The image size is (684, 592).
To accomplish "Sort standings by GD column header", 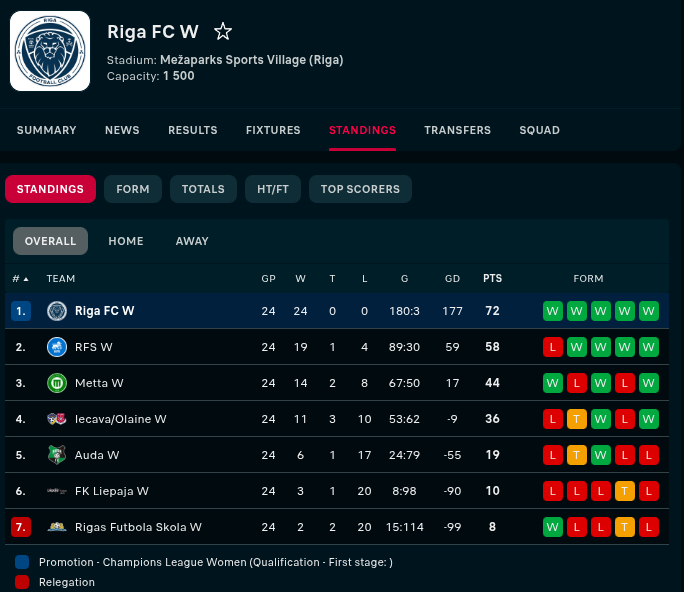I will tap(452, 278).
